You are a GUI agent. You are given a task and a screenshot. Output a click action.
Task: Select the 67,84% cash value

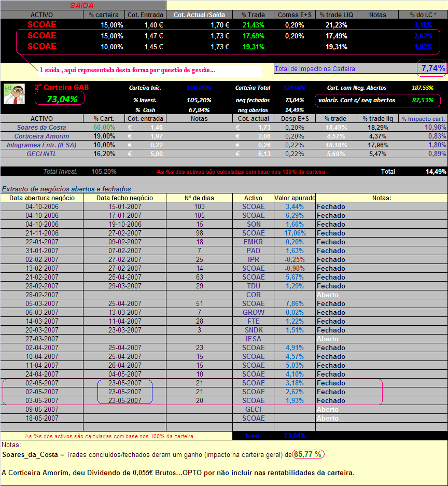(199, 110)
